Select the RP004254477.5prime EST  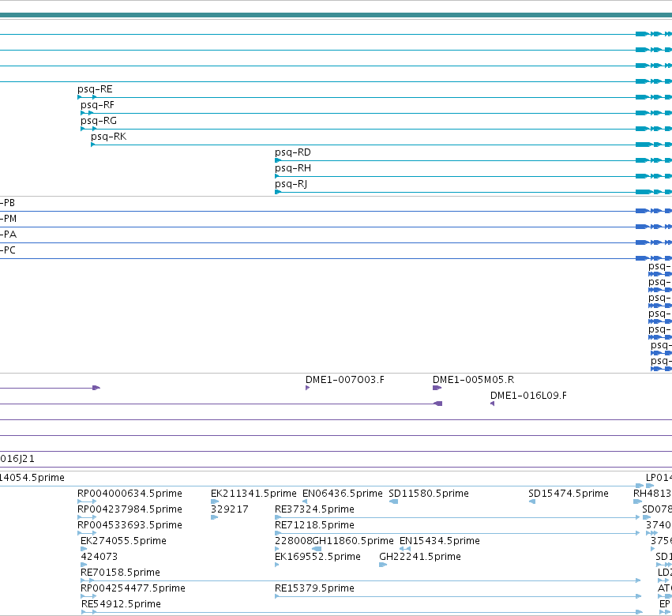click(x=133, y=588)
